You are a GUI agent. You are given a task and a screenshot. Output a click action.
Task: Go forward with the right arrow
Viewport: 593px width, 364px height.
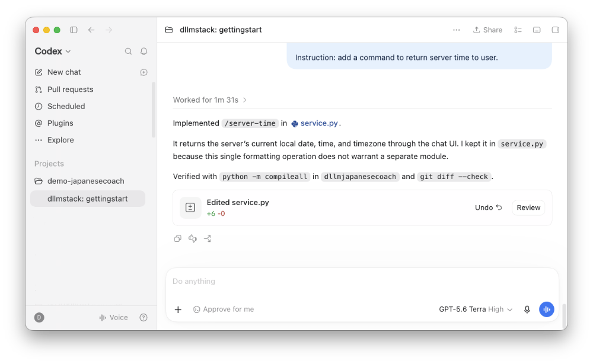pos(109,30)
